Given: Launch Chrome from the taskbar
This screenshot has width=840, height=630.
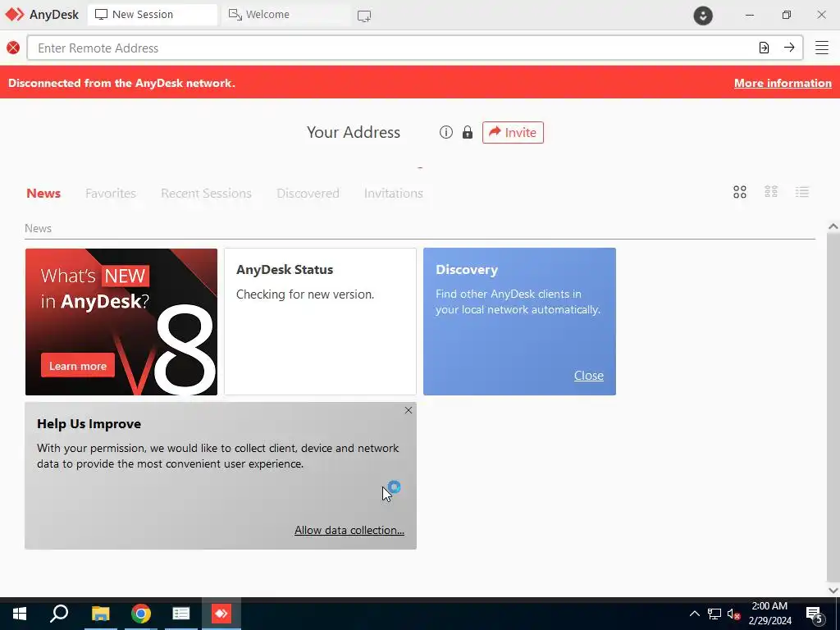Looking at the screenshot, I should click(141, 614).
